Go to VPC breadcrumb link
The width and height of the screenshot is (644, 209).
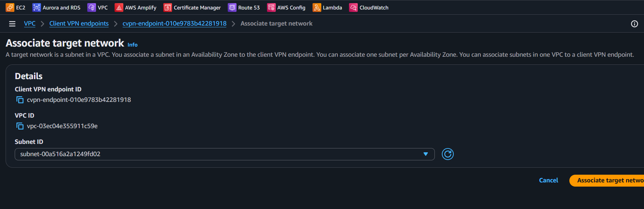(30, 23)
